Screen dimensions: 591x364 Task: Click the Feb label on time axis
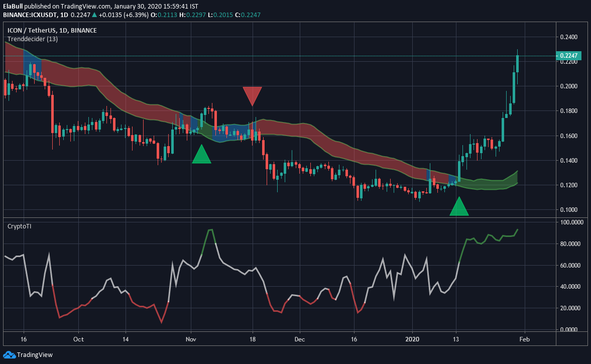[x=524, y=339]
